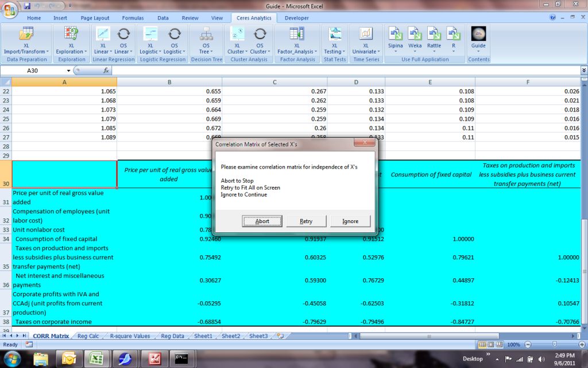Open XL Logistic regression
The width and height of the screenshot is (588, 368).
pyautogui.click(x=150, y=41)
